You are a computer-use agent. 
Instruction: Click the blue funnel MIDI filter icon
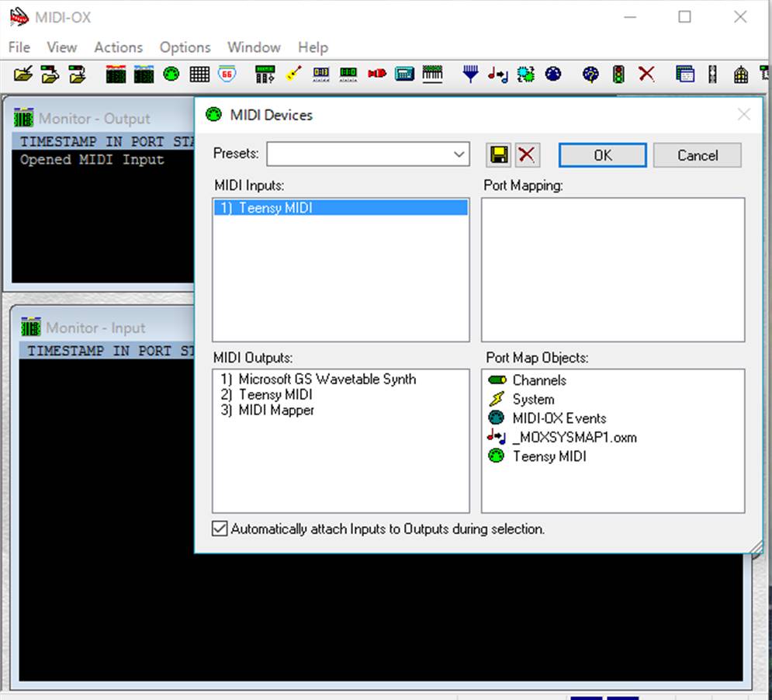471,75
